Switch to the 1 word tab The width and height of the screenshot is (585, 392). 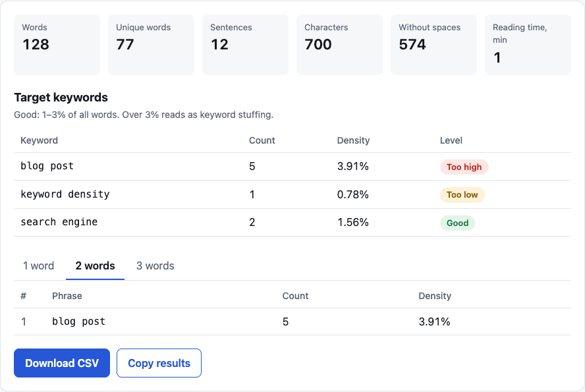pyautogui.click(x=38, y=266)
